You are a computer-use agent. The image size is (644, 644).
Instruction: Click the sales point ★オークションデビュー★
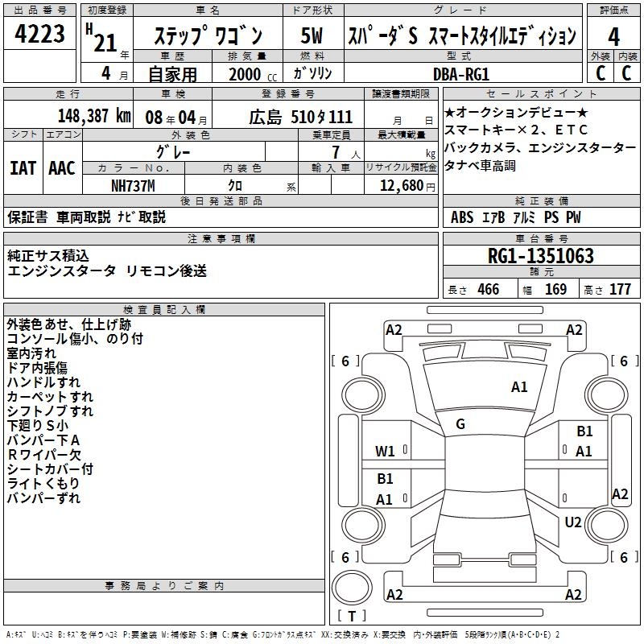tap(516, 112)
